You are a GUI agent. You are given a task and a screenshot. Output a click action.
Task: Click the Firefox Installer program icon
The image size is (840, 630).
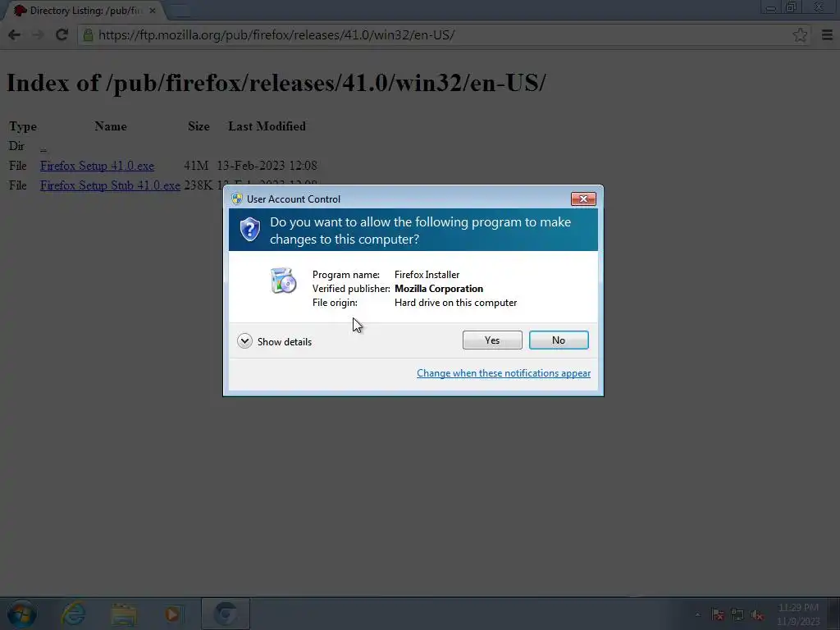click(283, 281)
